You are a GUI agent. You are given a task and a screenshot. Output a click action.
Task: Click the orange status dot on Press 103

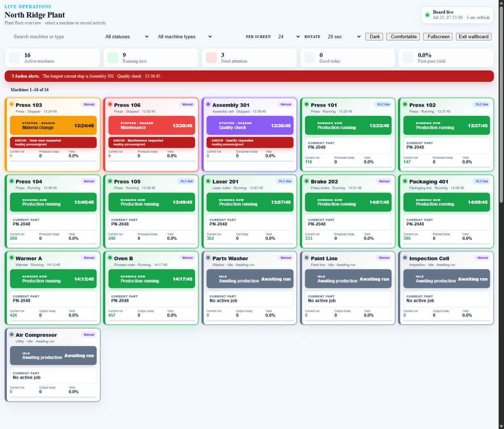[x=12, y=104]
